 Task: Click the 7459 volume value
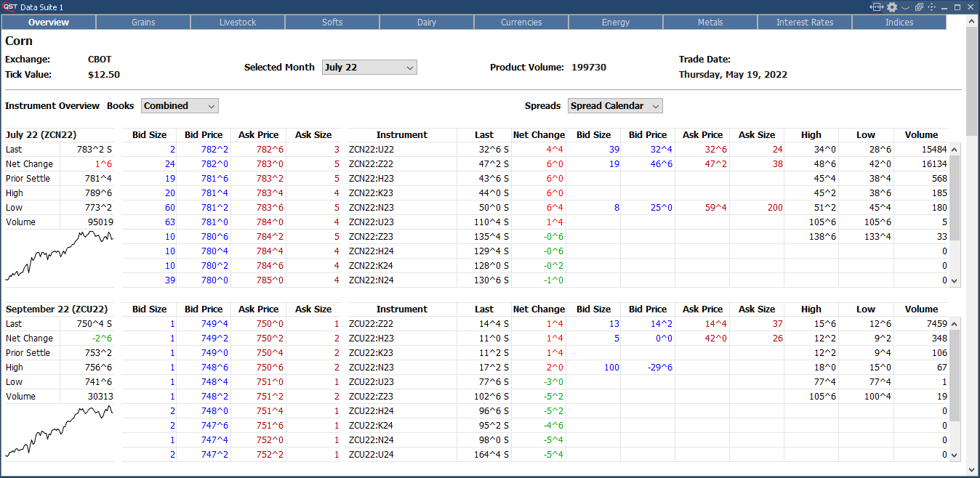[936, 324]
